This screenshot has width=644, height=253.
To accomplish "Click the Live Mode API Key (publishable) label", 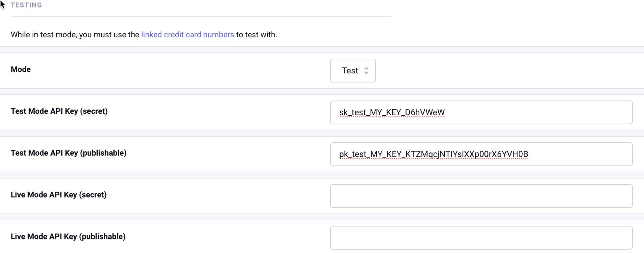I will (x=68, y=237).
